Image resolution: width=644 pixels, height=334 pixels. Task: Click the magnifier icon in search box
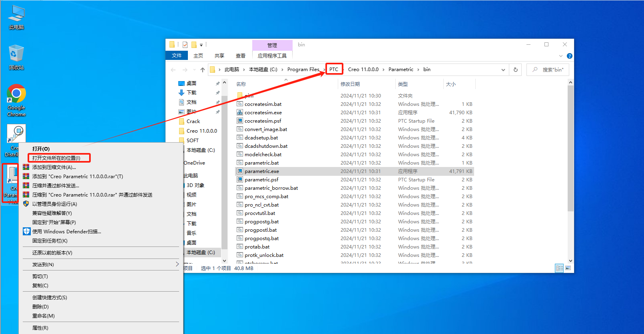point(535,70)
